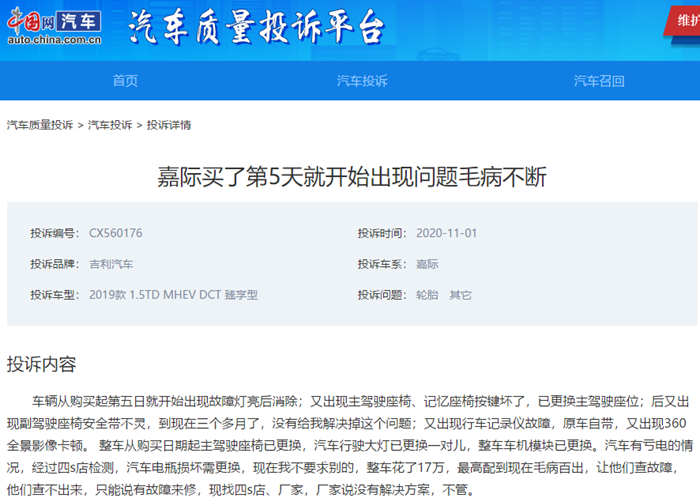
Task: Click the 投诉车型 label
Action: pyautogui.click(x=54, y=295)
